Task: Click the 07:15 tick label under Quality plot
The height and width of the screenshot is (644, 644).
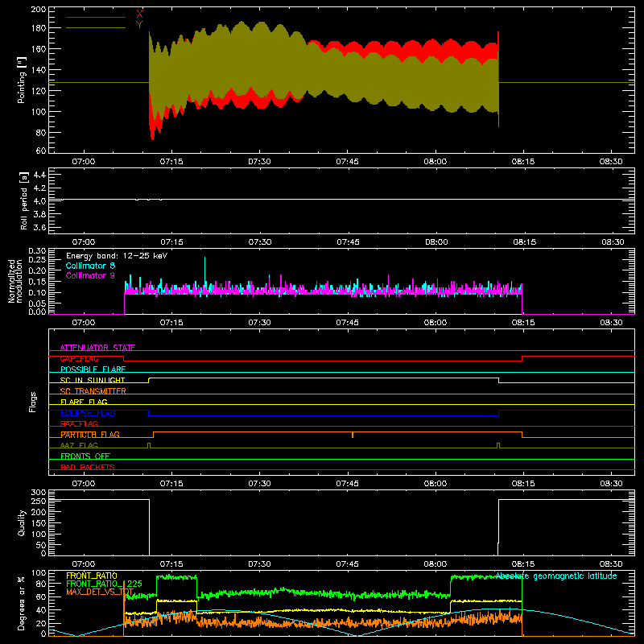Action: coord(171,564)
